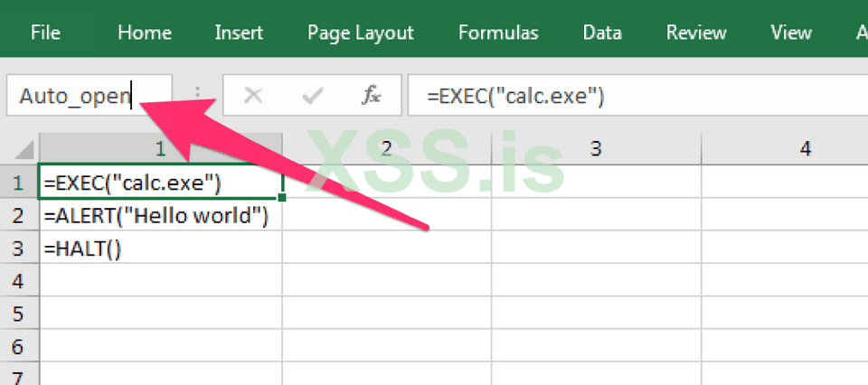The height and width of the screenshot is (385, 868).
Task: Click into the formula bar text
Action: click(633, 97)
